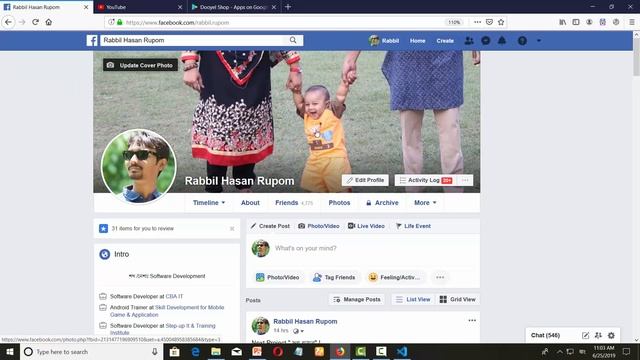Compose new message icon in Chat bar
The width and height of the screenshot is (640, 360).
point(585,335)
